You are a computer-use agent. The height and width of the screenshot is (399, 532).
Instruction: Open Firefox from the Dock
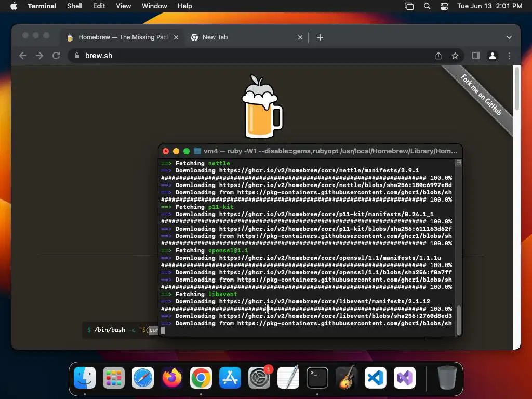coord(171,378)
